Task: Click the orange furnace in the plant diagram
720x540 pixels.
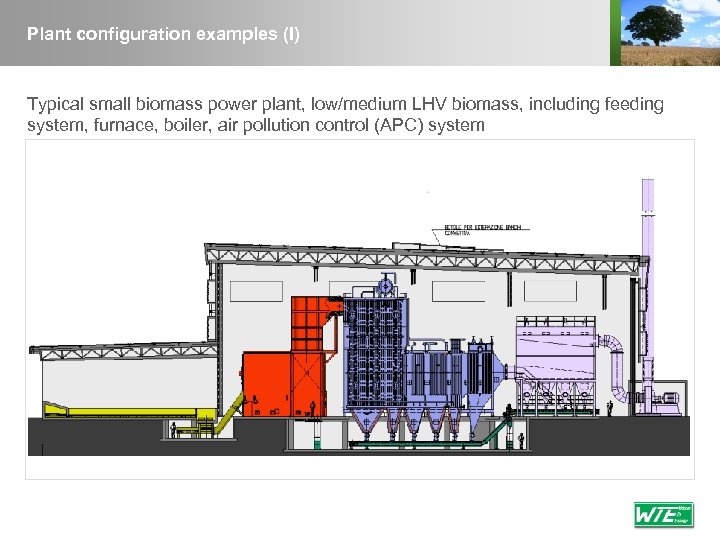Action: 292,357
